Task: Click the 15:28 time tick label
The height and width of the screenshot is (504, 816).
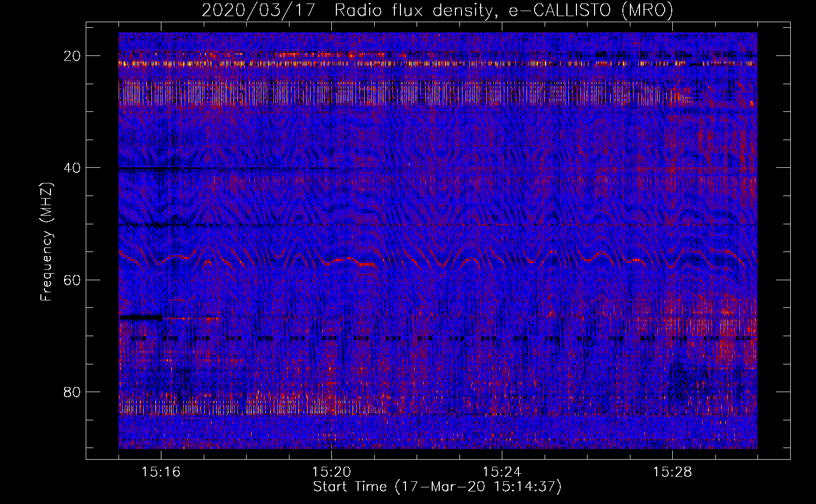Action: (672, 472)
